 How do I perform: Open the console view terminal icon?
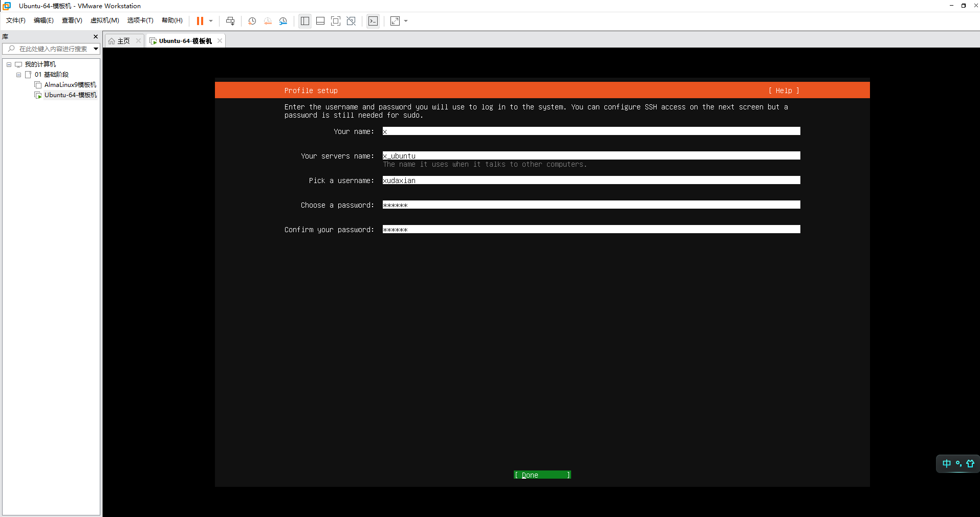(373, 21)
